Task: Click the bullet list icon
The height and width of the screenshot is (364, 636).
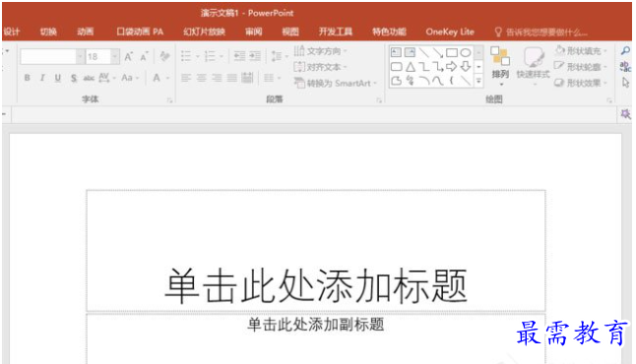Action: (186, 56)
